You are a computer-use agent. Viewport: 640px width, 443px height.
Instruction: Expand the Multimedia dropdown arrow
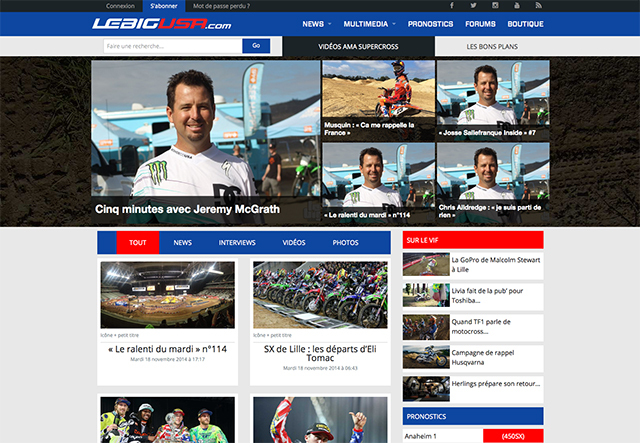(394, 24)
